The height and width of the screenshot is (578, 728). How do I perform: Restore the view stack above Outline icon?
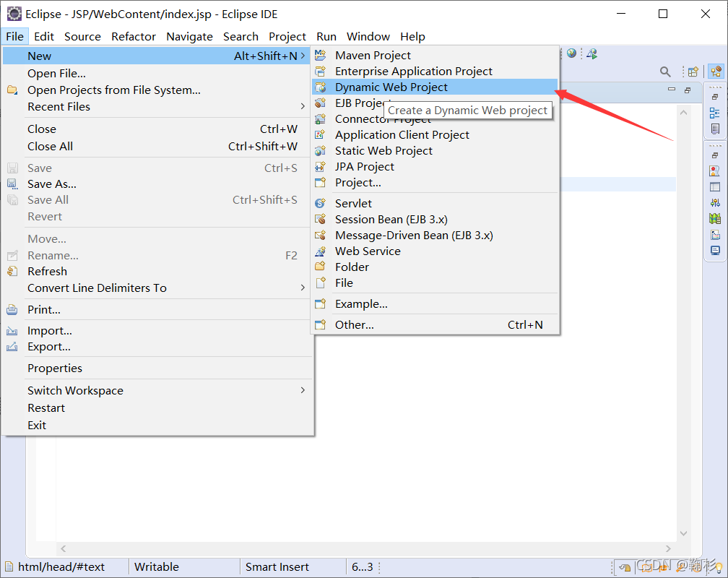pos(715,97)
